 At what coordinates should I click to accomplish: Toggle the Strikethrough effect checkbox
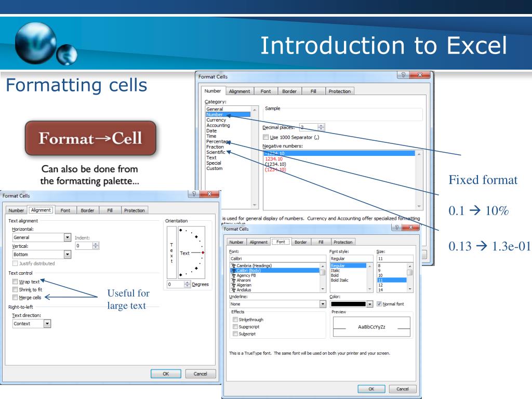(235, 320)
